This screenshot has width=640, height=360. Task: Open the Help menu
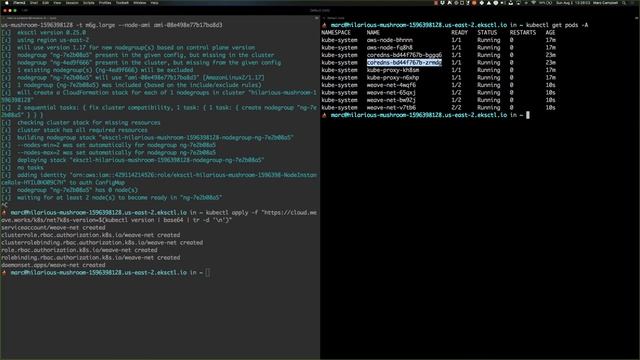click(x=154, y=2)
